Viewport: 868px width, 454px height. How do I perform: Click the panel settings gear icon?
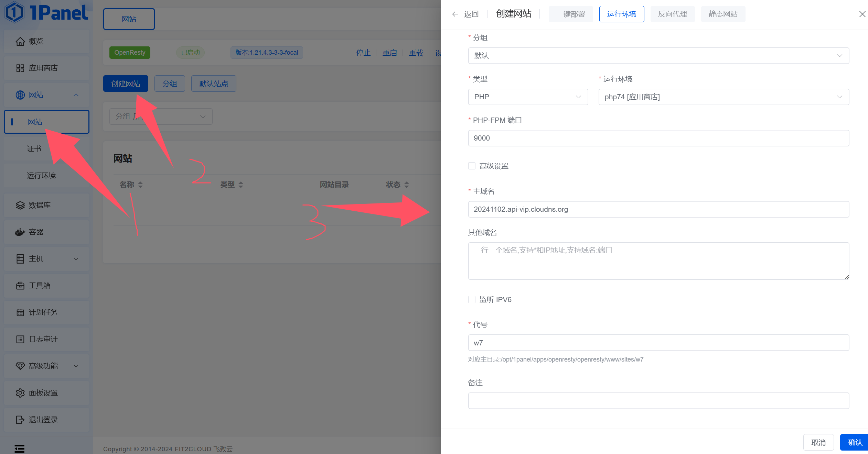tap(20, 393)
